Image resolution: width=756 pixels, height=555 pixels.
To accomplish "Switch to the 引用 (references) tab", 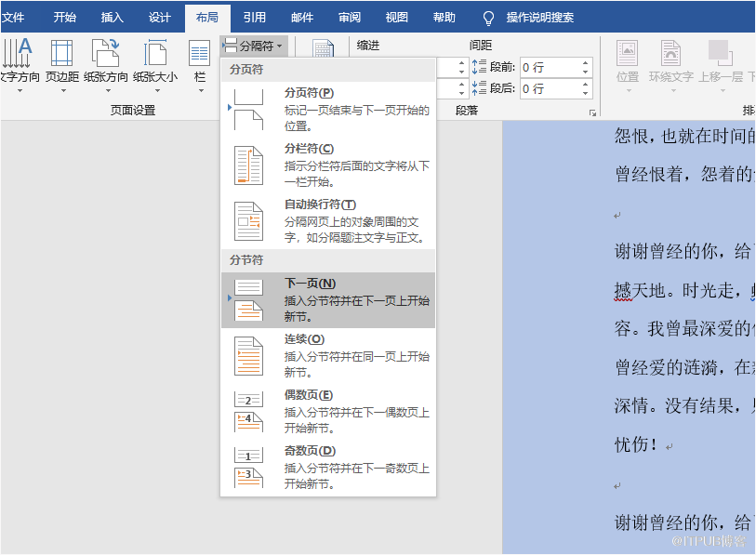I will point(254,17).
